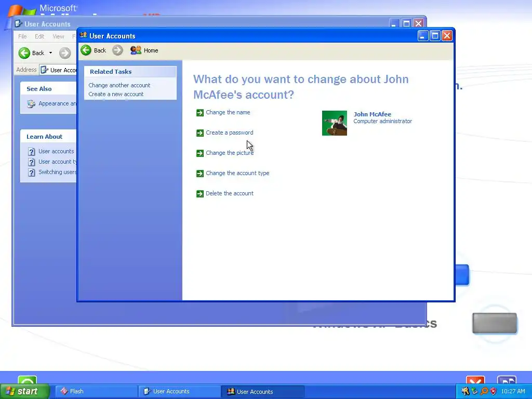Click Change another account in Related Tasks

coord(119,85)
